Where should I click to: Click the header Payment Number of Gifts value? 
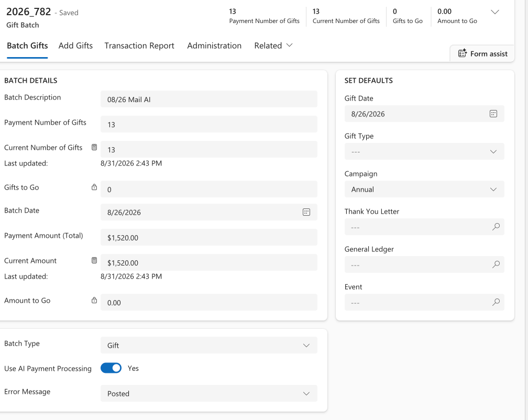pos(233,12)
